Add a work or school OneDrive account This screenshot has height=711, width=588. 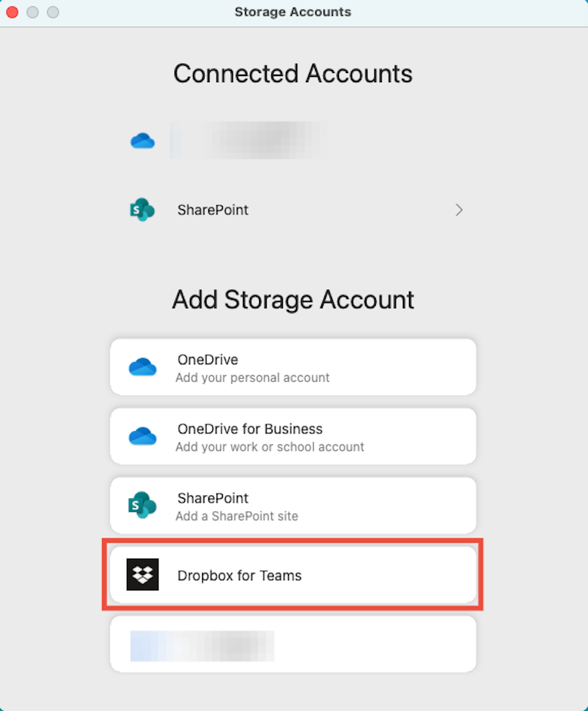(x=292, y=436)
